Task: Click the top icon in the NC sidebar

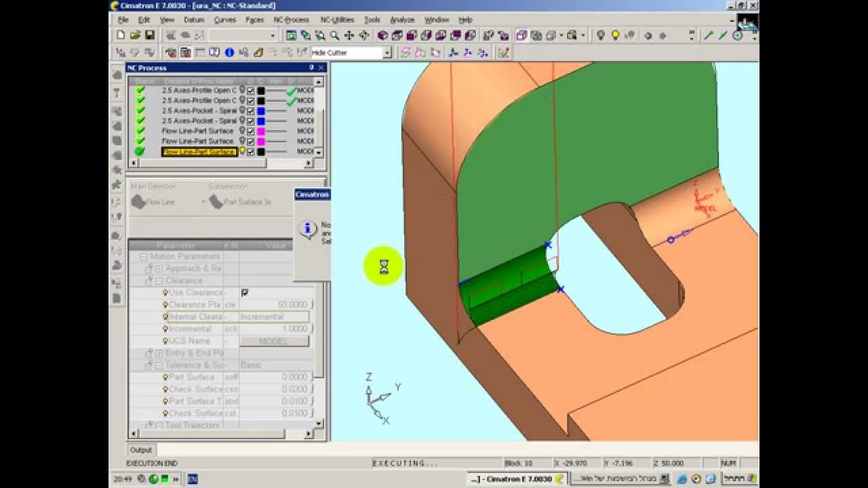Action: point(117,75)
